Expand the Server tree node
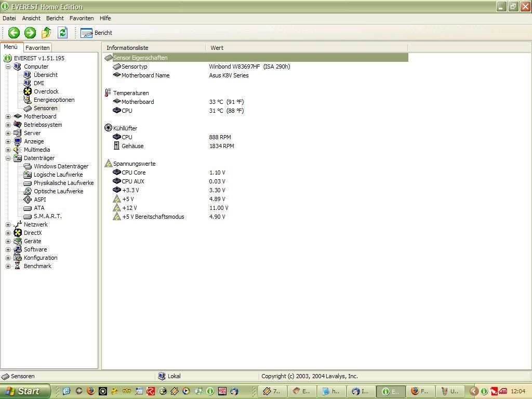 [x=8, y=133]
